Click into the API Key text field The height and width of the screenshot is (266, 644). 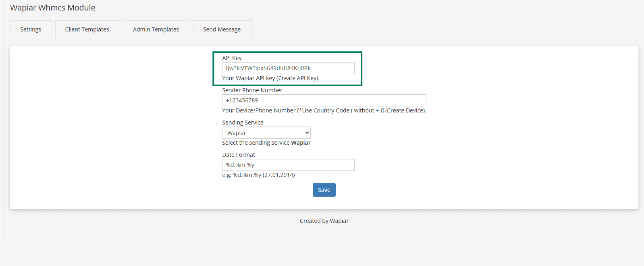288,68
